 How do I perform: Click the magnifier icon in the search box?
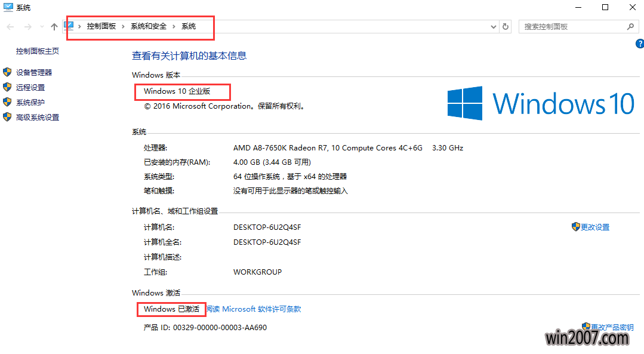pos(630,27)
